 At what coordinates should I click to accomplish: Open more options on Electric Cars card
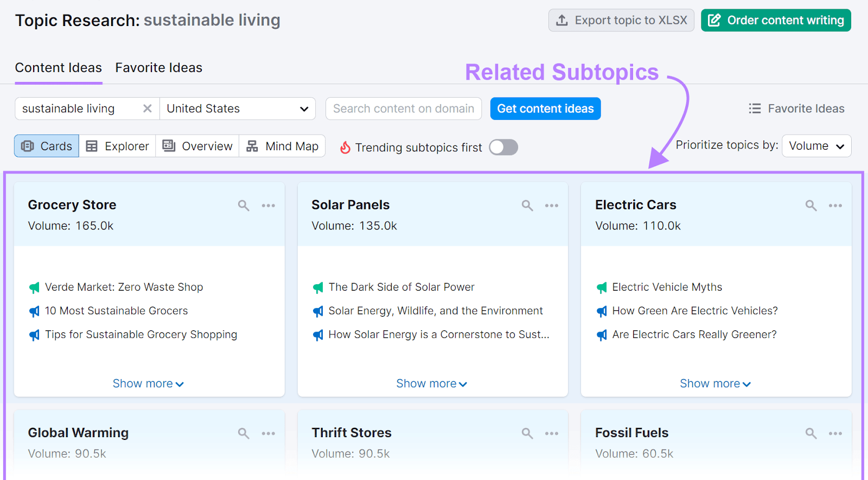tap(835, 206)
